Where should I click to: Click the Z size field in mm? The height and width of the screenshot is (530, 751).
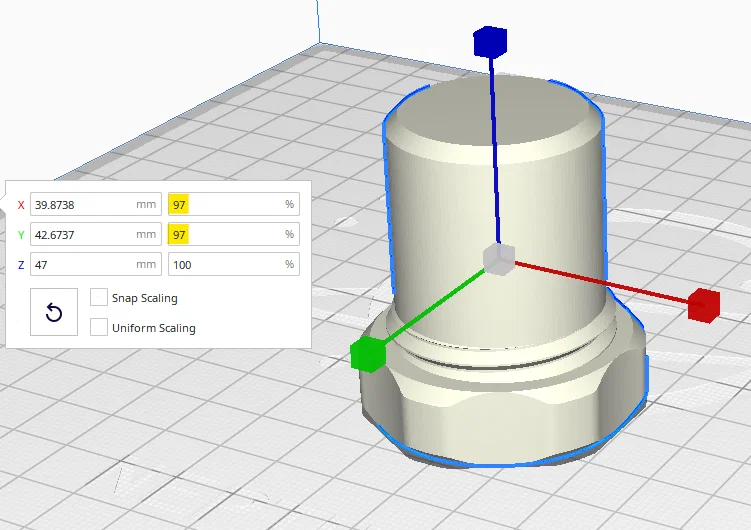[x=96, y=264]
